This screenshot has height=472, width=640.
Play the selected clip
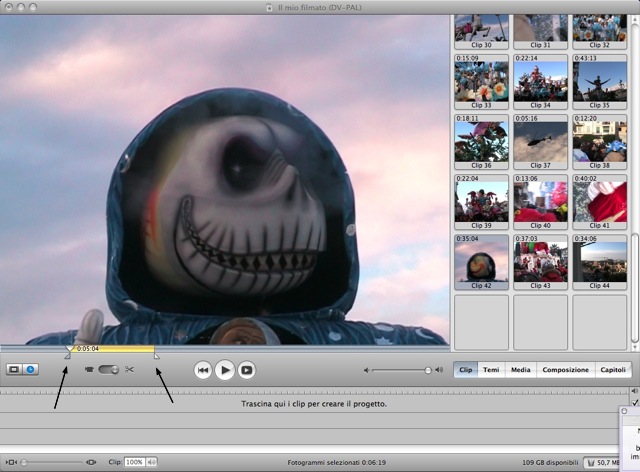click(224, 370)
